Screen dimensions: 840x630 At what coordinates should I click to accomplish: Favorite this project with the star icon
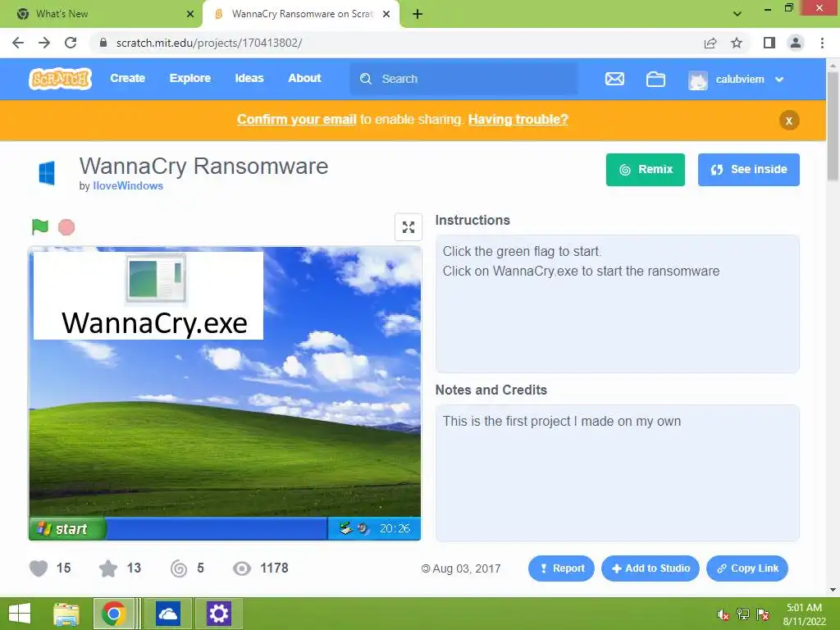[x=108, y=568]
